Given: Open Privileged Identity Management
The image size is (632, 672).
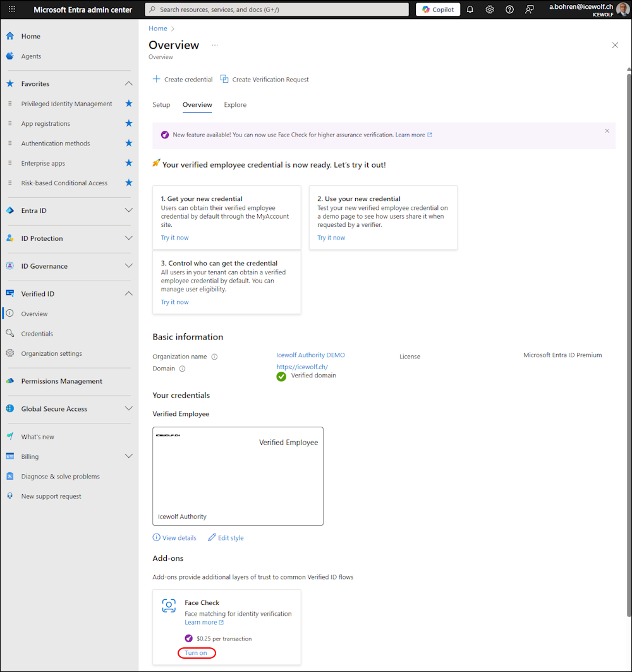Looking at the screenshot, I should pos(66,104).
